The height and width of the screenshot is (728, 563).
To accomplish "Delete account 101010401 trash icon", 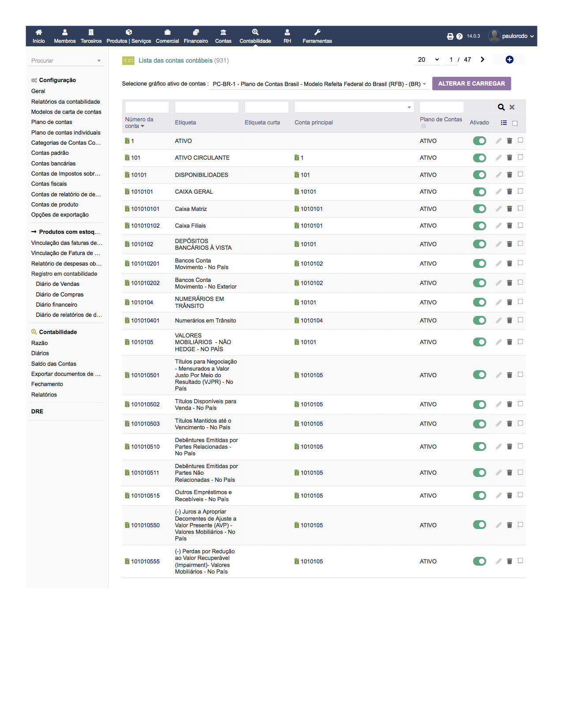I will click(509, 320).
